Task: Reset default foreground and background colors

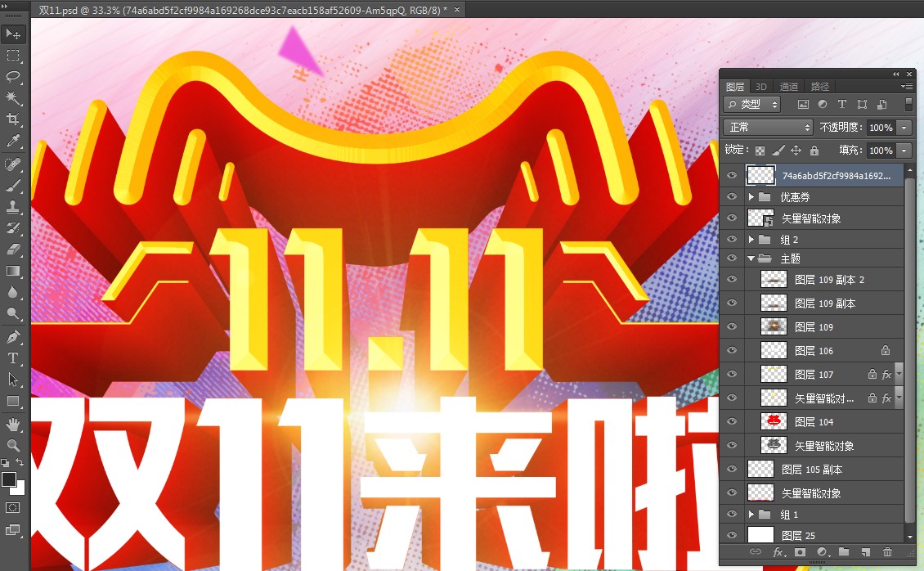Action: coord(5,463)
